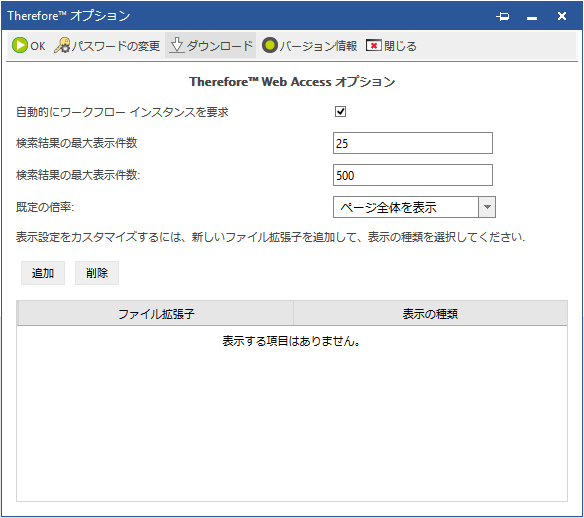The height and width of the screenshot is (518, 584).
Task: Click the field containing 25
Action: (413, 143)
